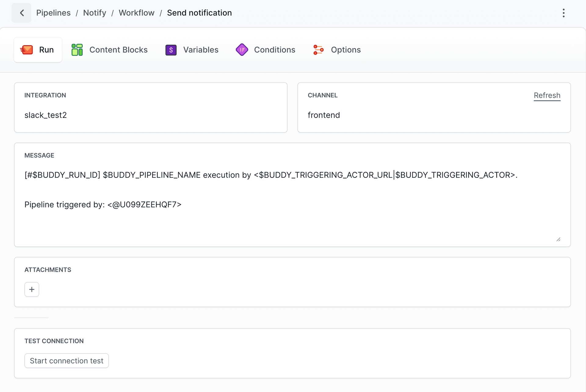Image resolution: width=586 pixels, height=392 pixels.
Task: Grab the message box resize handle
Action: tap(558, 239)
